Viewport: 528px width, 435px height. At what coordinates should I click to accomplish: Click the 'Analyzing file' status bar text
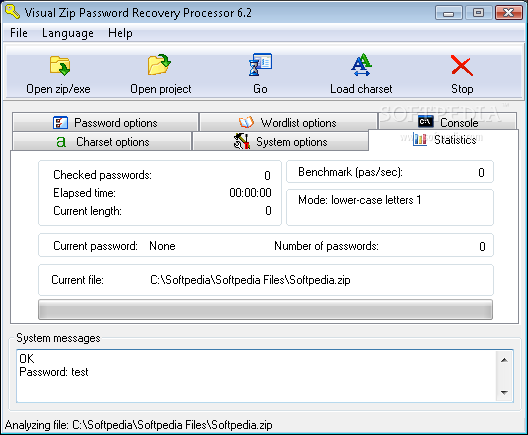point(138,425)
